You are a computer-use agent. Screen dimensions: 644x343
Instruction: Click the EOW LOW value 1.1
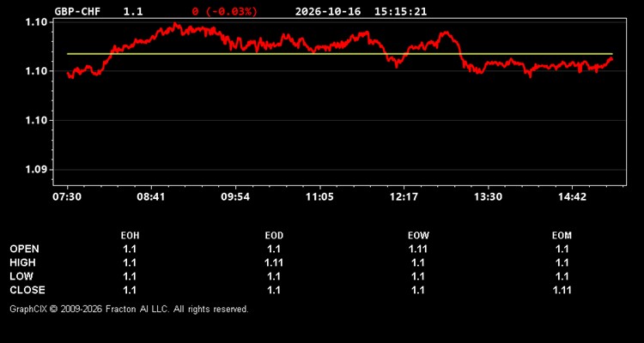(x=417, y=276)
